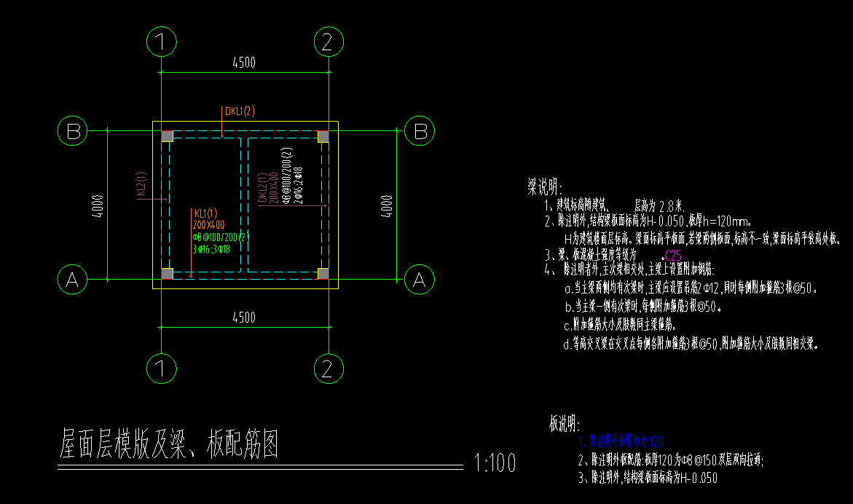Click note line 层高为 2.8米
This screenshot has width=853, height=504.
tap(659, 206)
